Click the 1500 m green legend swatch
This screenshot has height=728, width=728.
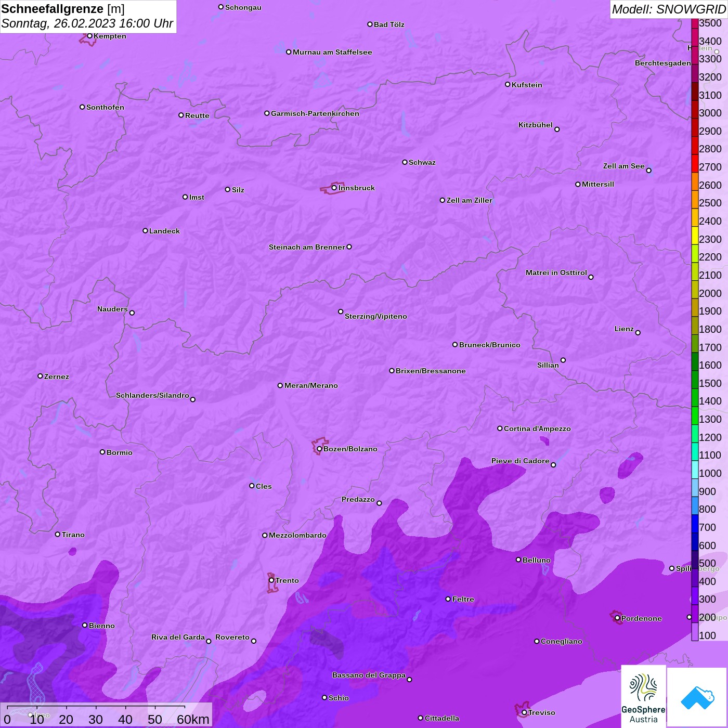pos(695,380)
